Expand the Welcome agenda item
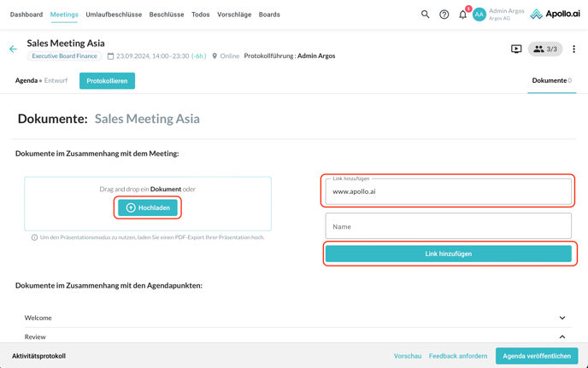Image resolution: width=588 pixels, height=368 pixels. [562, 318]
